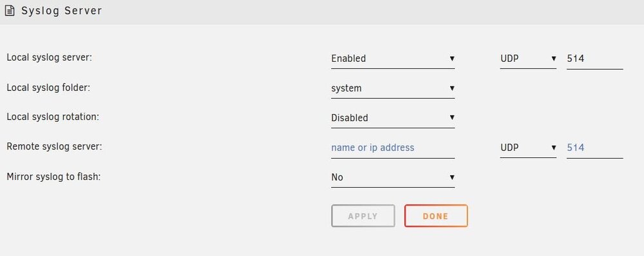Click the arrow beside the Mirror syslog No value
Screen dimensions: 644x256
pyautogui.click(x=452, y=177)
